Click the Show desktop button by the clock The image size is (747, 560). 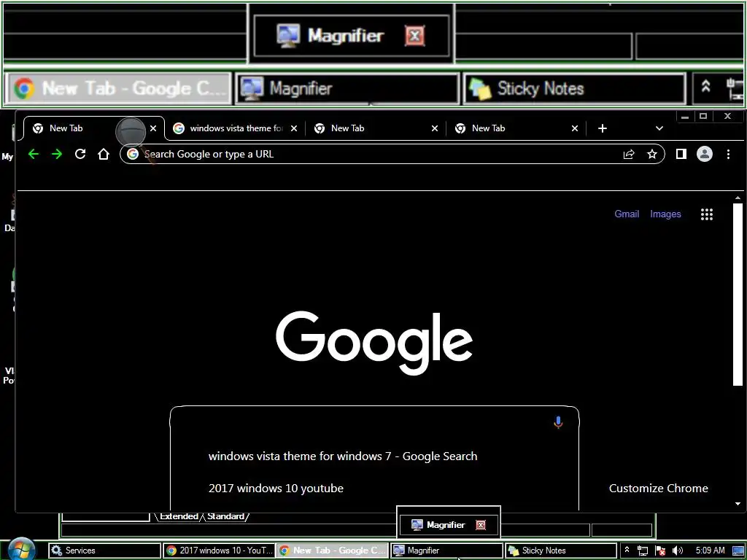coord(738,551)
